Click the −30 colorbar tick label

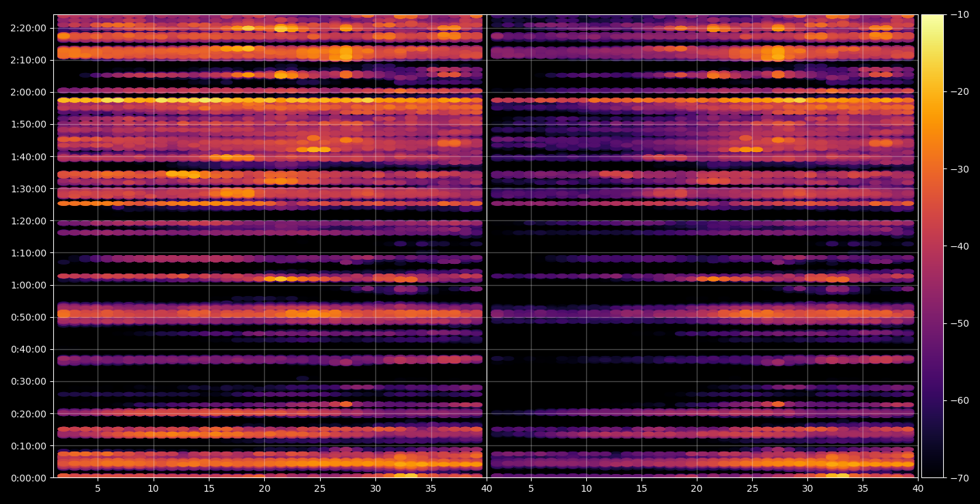click(x=959, y=169)
